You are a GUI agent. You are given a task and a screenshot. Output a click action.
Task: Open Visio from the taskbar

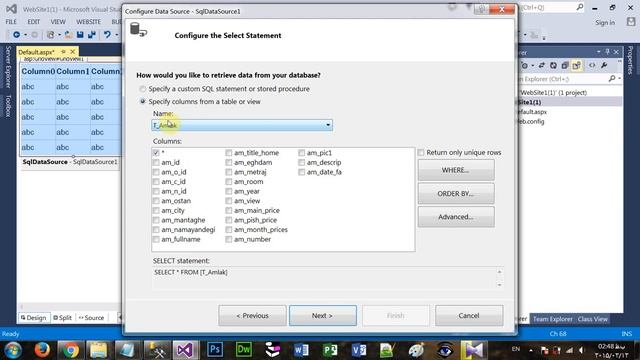359,350
